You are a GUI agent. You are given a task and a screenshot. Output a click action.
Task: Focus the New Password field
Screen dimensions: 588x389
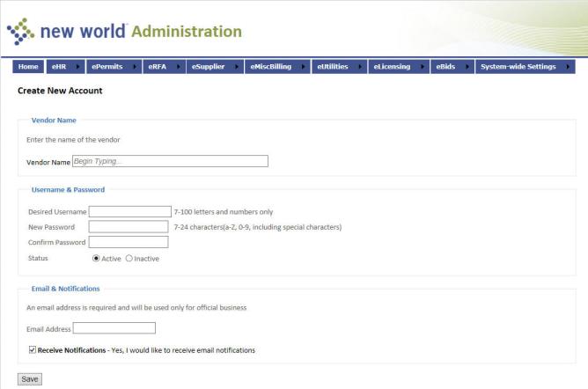(128, 227)
